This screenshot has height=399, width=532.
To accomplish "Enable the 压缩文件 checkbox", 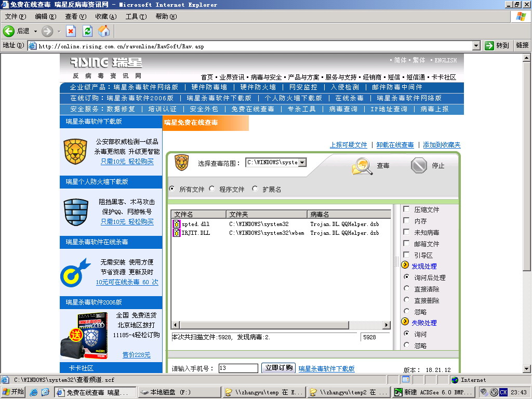I will pyautogui.click(x=406, y=209).
